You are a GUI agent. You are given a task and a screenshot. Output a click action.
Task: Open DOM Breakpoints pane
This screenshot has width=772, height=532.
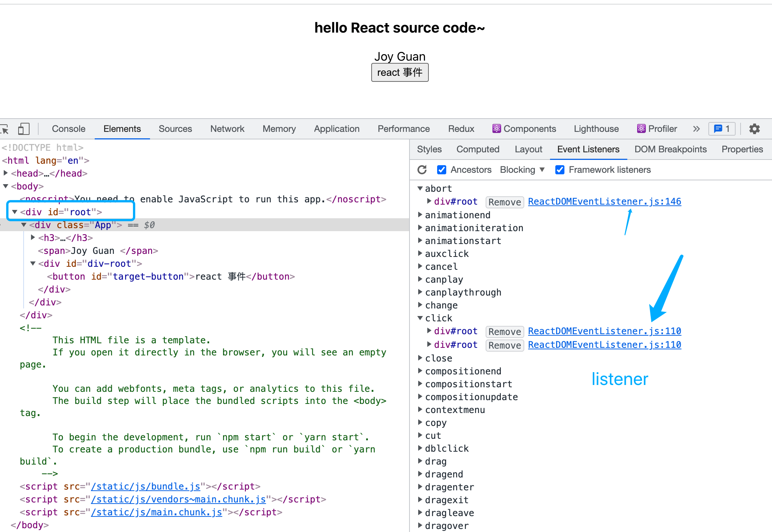coord(670,149)
